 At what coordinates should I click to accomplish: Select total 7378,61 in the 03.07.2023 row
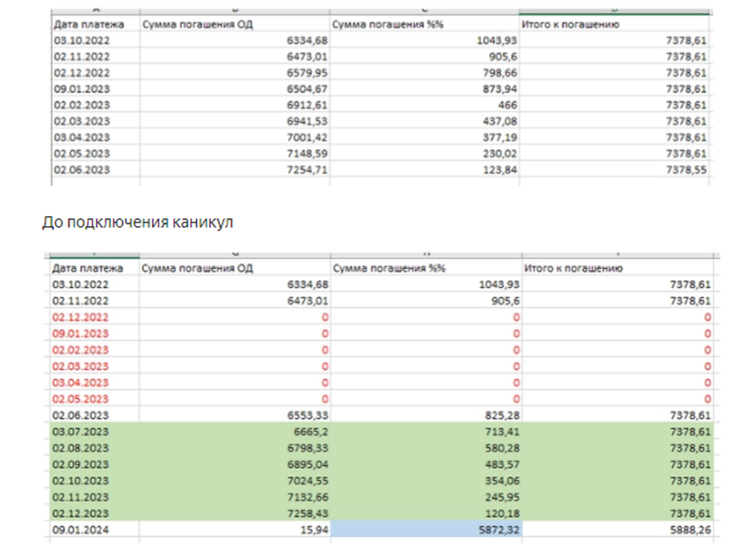(x=618, y=431)
